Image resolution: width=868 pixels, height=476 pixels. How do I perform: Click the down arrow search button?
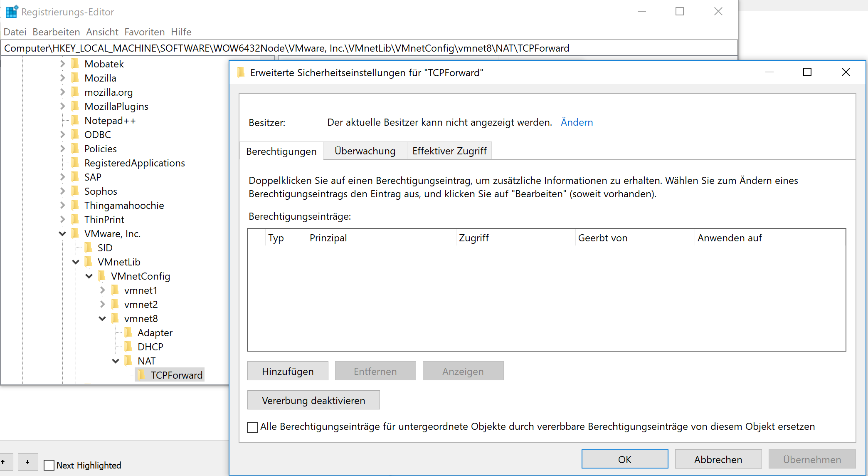tap(27, 462)
